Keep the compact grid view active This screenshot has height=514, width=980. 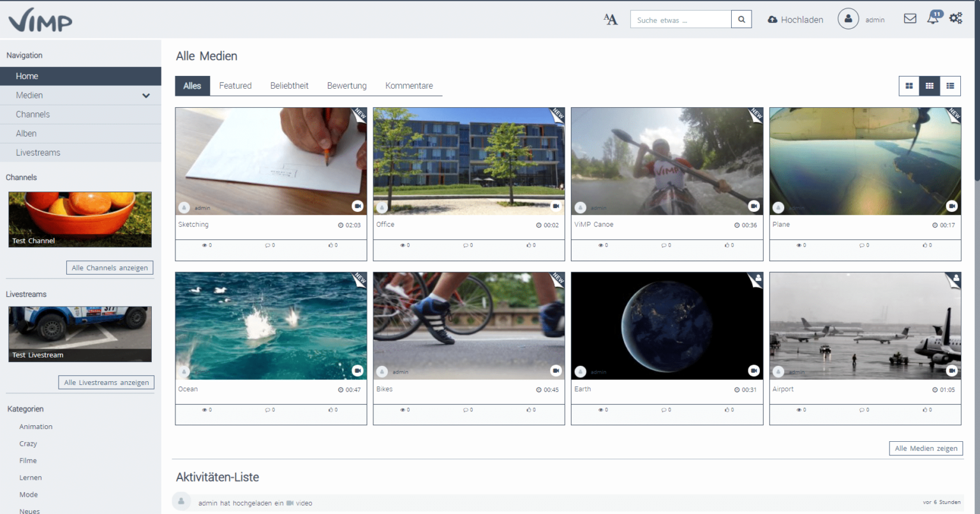coord(929,86)
